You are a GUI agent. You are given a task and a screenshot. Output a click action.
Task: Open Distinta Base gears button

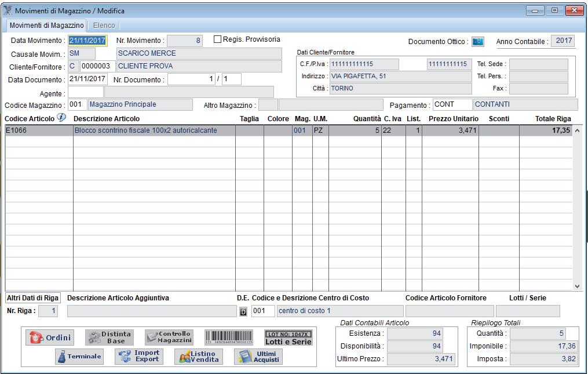[110, 337]
